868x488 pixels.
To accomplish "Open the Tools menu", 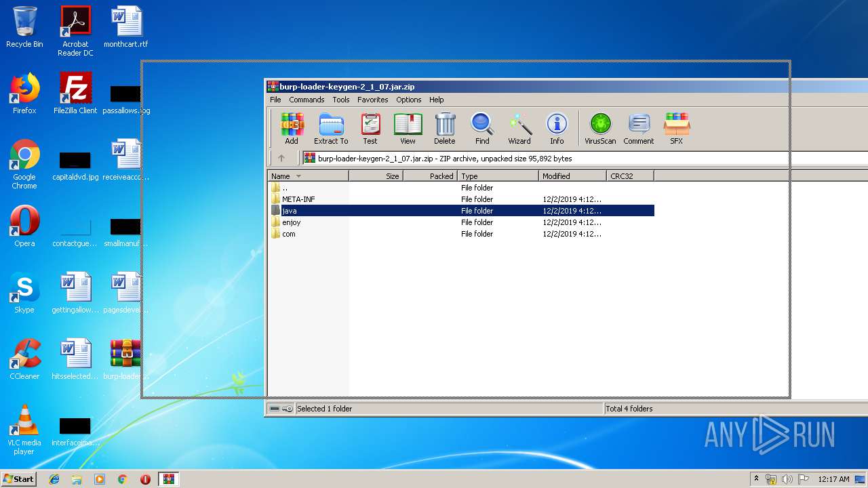I will [x=341, y=100].
